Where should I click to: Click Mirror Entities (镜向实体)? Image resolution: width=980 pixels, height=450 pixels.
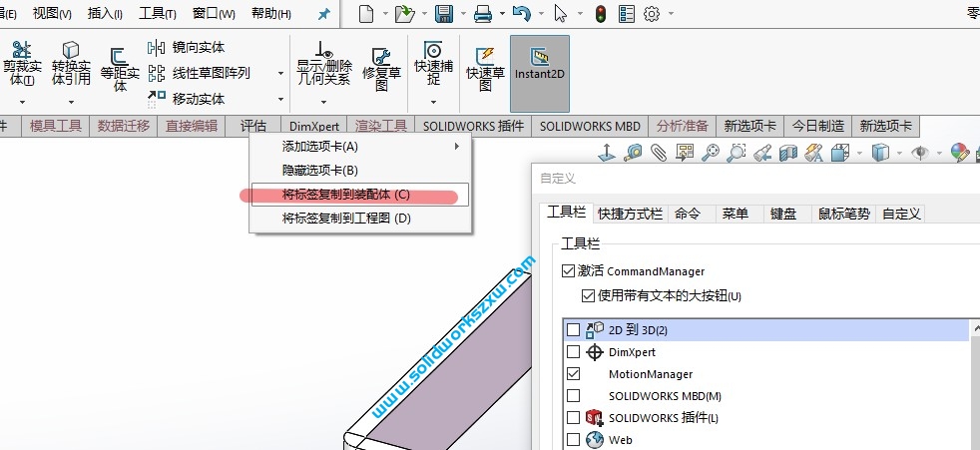[187, 48]
